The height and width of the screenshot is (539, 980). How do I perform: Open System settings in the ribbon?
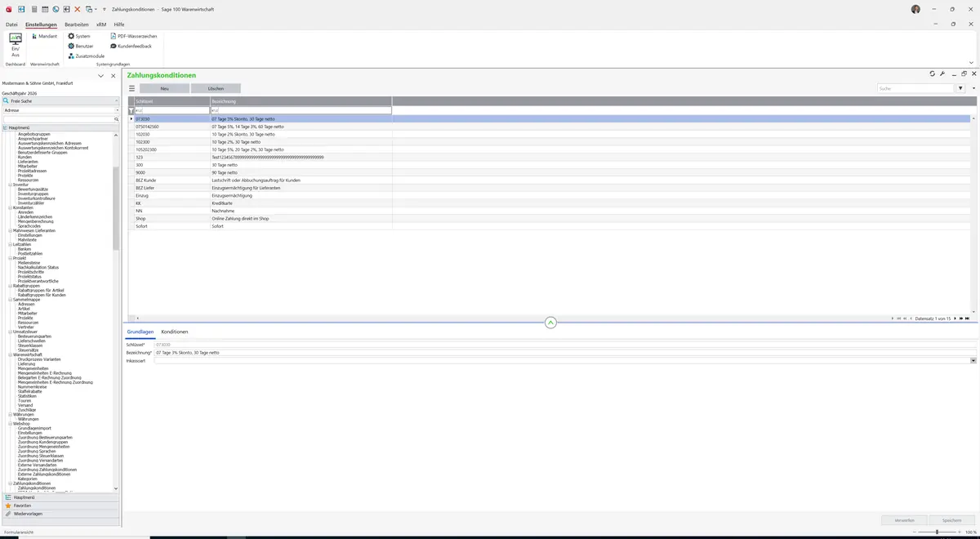pos(79,36)
